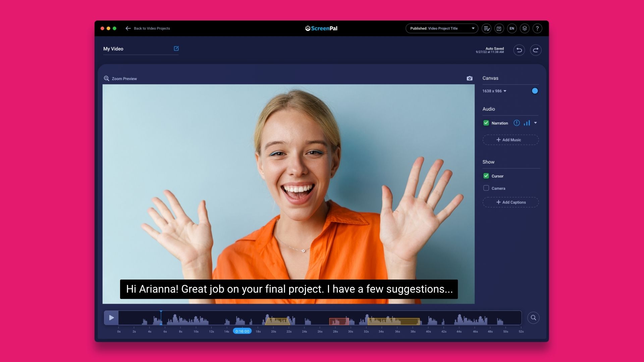
Task: Click the Add Music button
Action: tap(511, 140)
